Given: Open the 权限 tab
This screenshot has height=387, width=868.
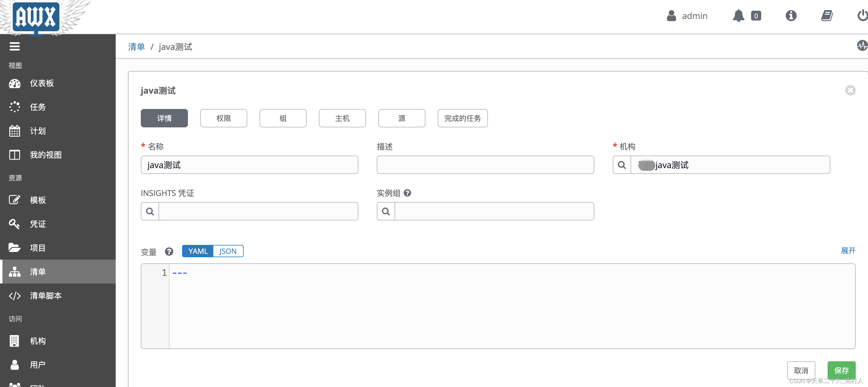Looking at the screenshot, I should [223, 118].
